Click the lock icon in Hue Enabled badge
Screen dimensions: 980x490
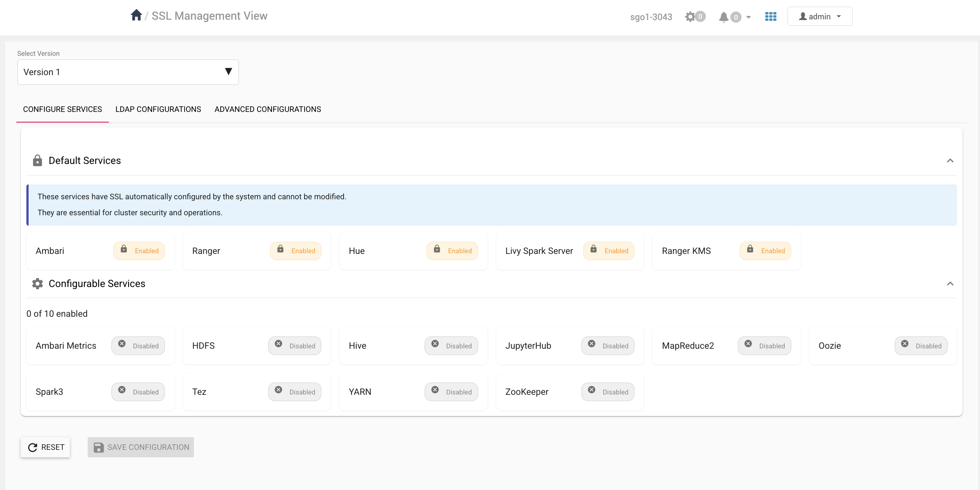pyautogui.click(x=437, y=249)
